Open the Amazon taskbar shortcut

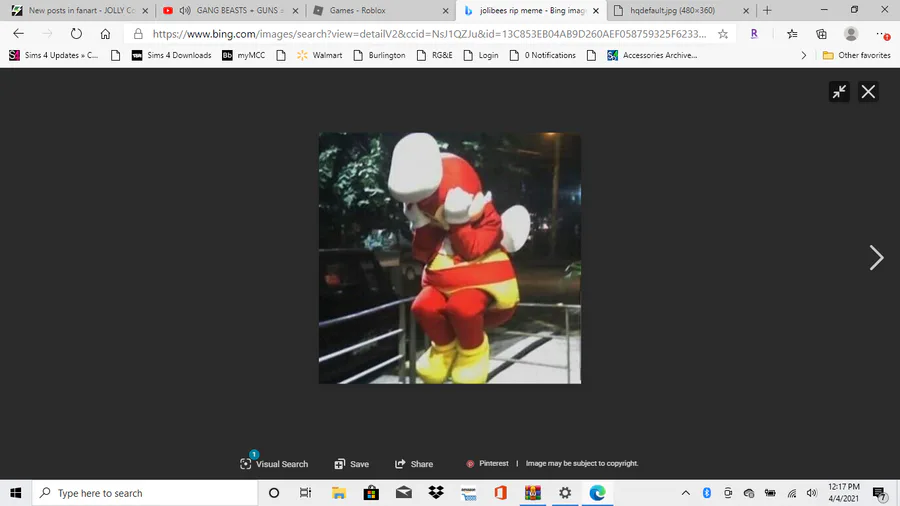[468, 493]
